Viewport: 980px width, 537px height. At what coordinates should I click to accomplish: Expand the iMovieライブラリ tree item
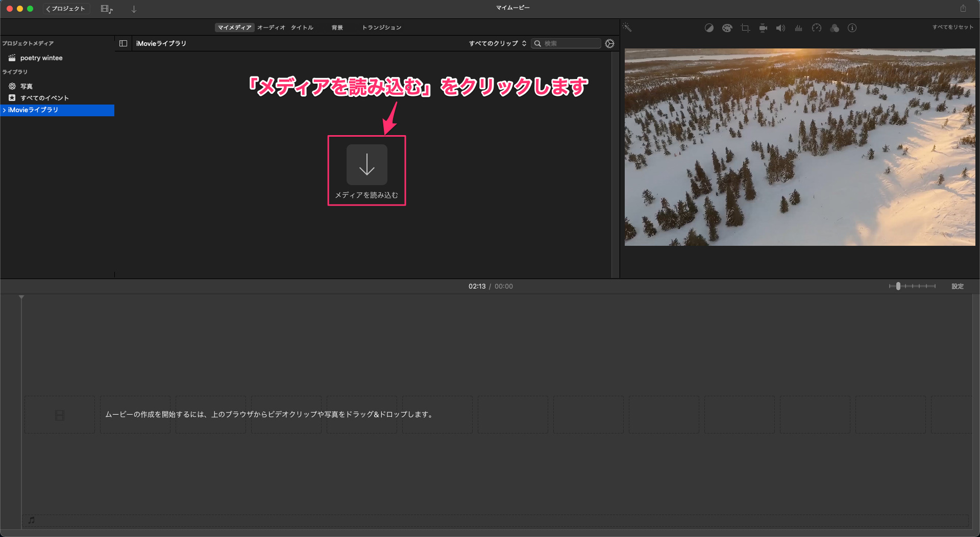(x=5, y=110)
